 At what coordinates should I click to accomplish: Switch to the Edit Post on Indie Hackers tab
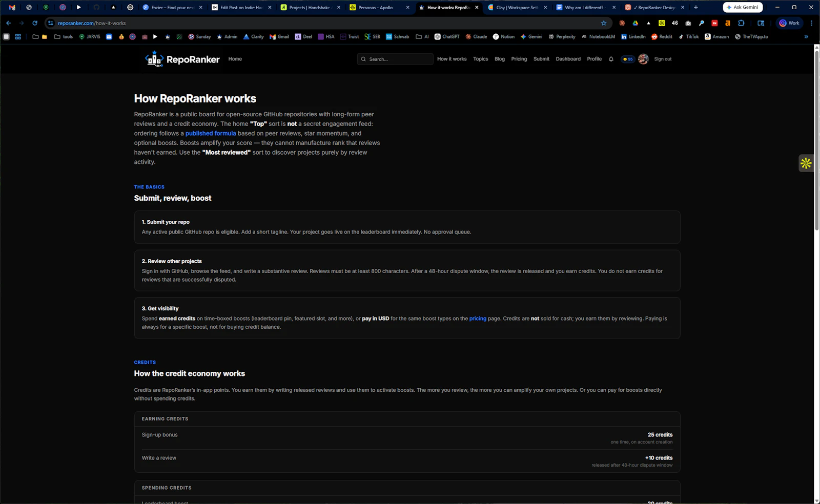click(241, 8)
